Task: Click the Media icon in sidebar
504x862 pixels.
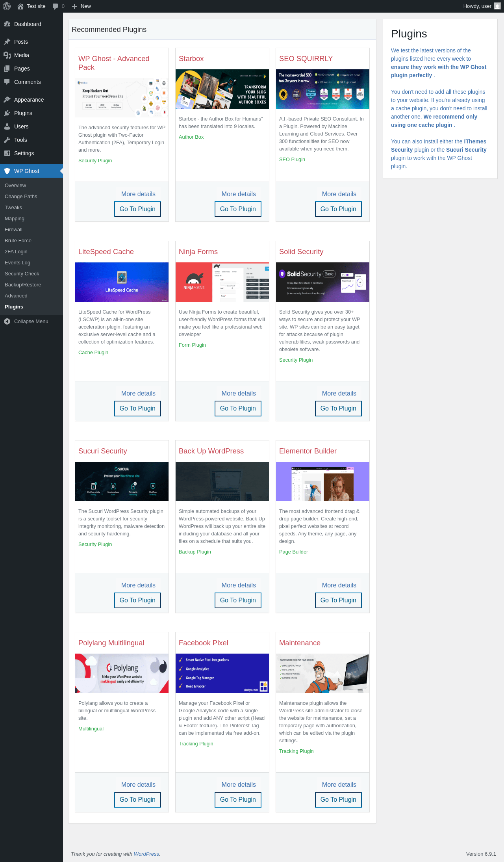Action: click(7, 55)
